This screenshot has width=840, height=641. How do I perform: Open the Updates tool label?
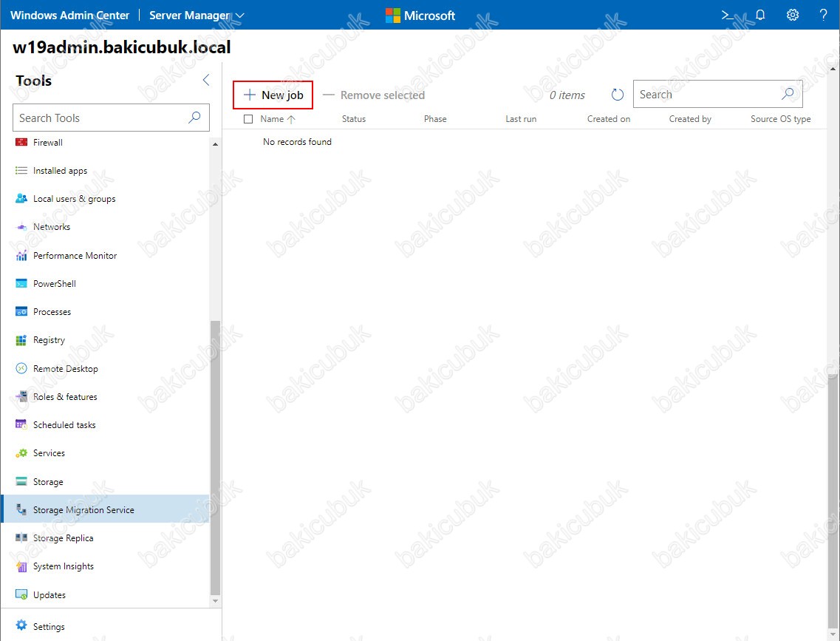click(x=49, y=595)
